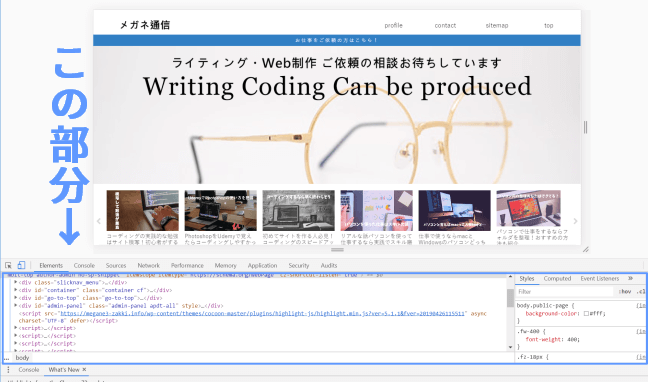Select the Computed pane tab
The image size is (648, 382).
click(x=557, y=279)
